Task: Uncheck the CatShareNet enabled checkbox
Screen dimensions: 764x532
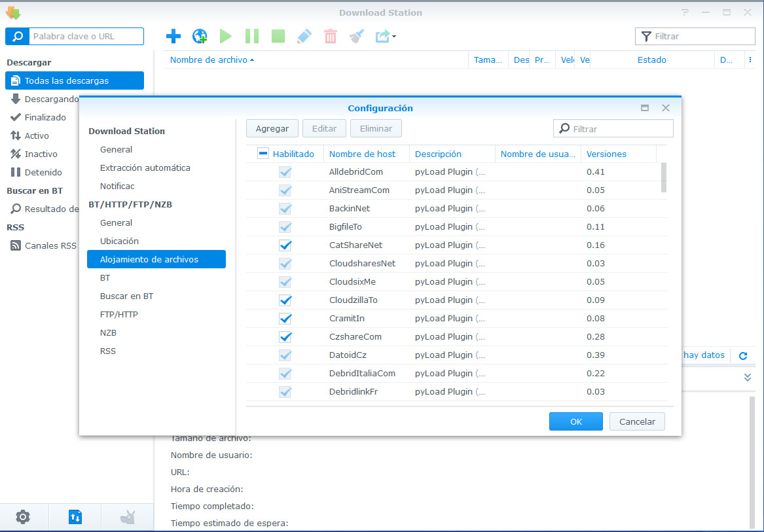Action: point(285,245)
